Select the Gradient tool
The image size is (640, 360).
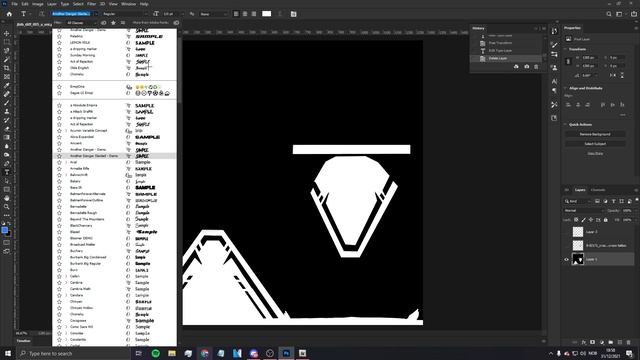click(7, 138)
